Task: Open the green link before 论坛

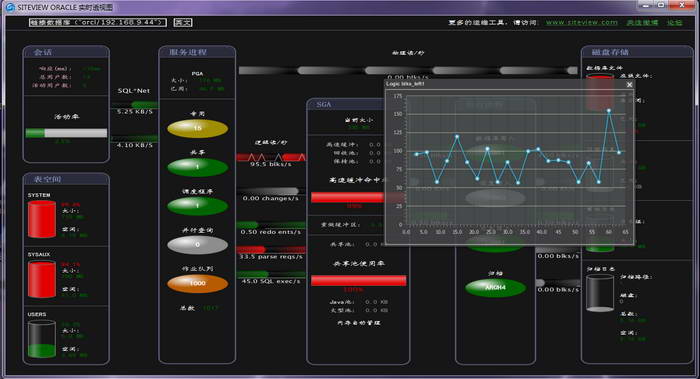Action: click(x=642, y=22)
